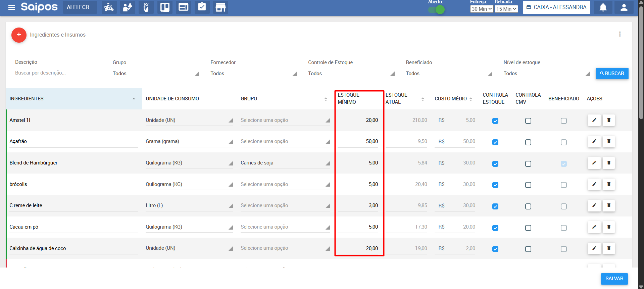Uncheck Controla Estoque for Amstel 1l
The image size is (644, 289).
pos(495,121)
